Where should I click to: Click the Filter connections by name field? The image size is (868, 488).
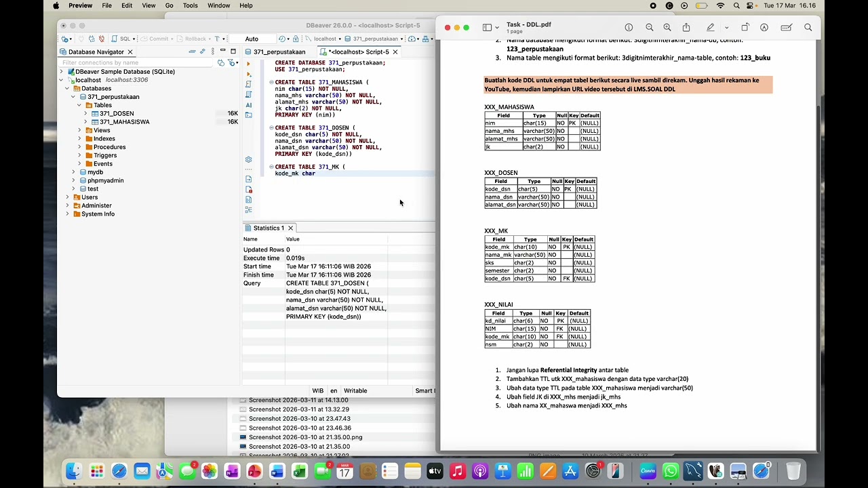coord(137,62)
